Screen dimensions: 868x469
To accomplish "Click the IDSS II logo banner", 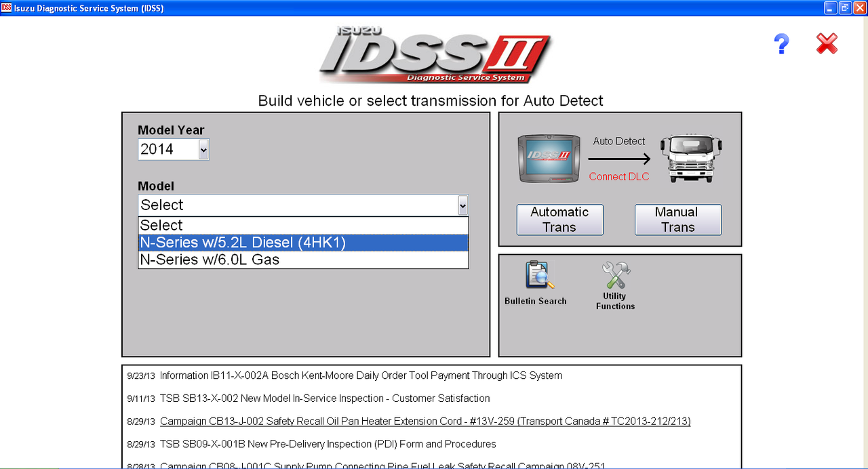I will pyautogui.click(x=435, y=54).
